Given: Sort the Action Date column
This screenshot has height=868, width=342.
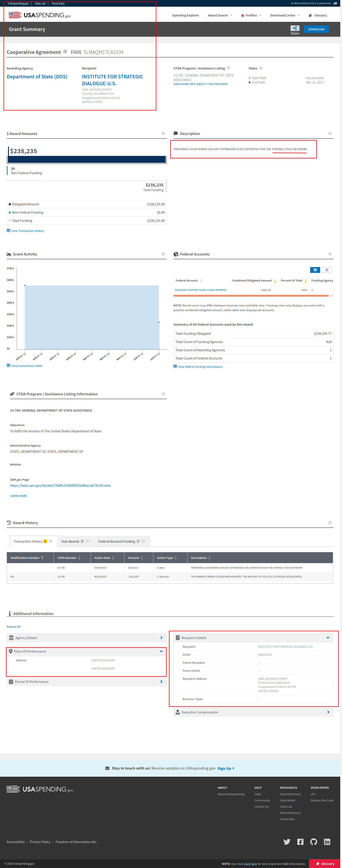Looking at the screenshot, I should (x=113, y=558).
